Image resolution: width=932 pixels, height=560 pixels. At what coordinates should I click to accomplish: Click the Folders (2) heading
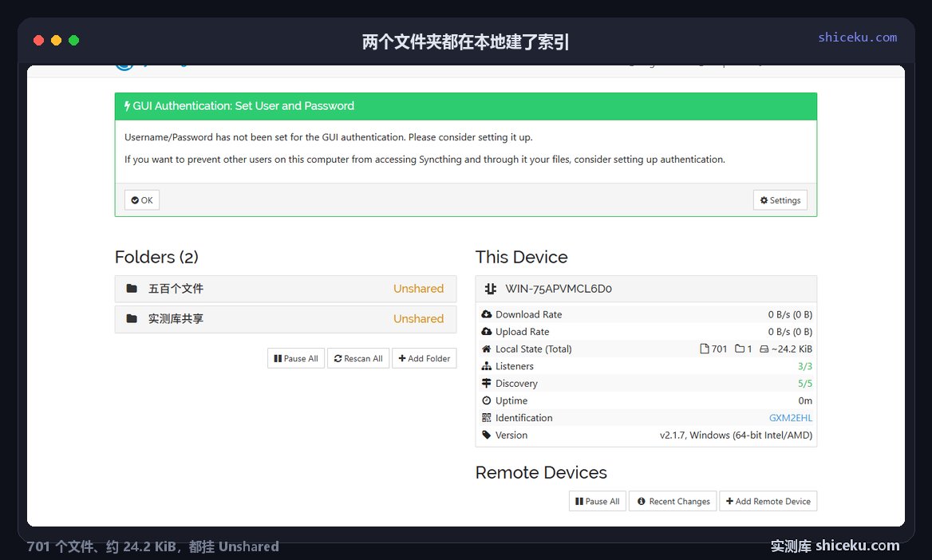pyautogui.click(x=156, y=257)
